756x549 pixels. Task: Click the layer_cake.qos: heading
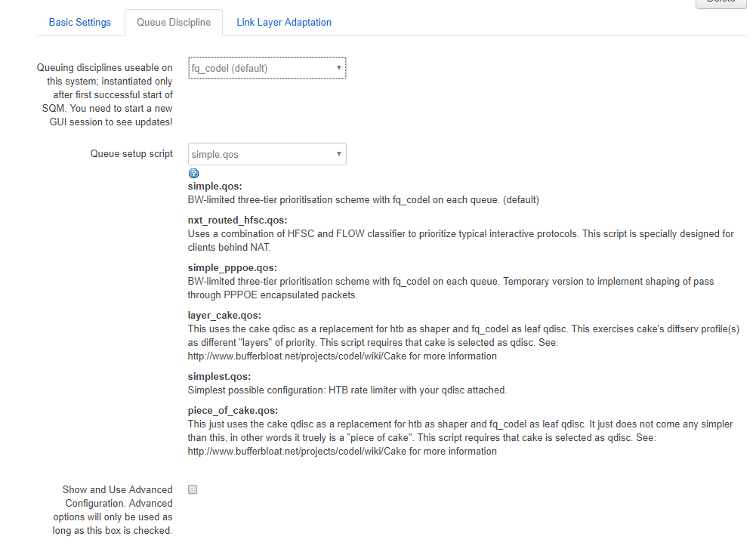click(x=224, y=315)
